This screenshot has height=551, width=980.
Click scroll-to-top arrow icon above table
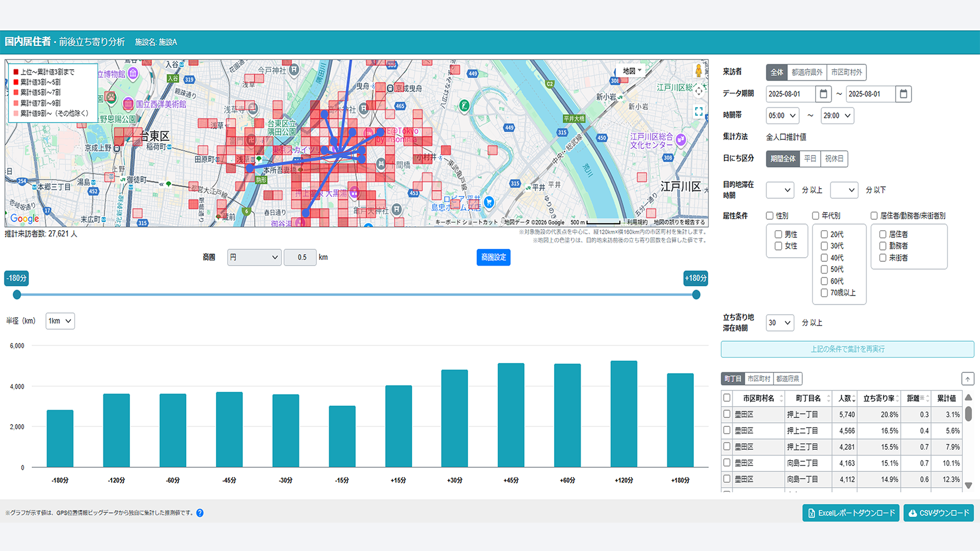point(967,379)
